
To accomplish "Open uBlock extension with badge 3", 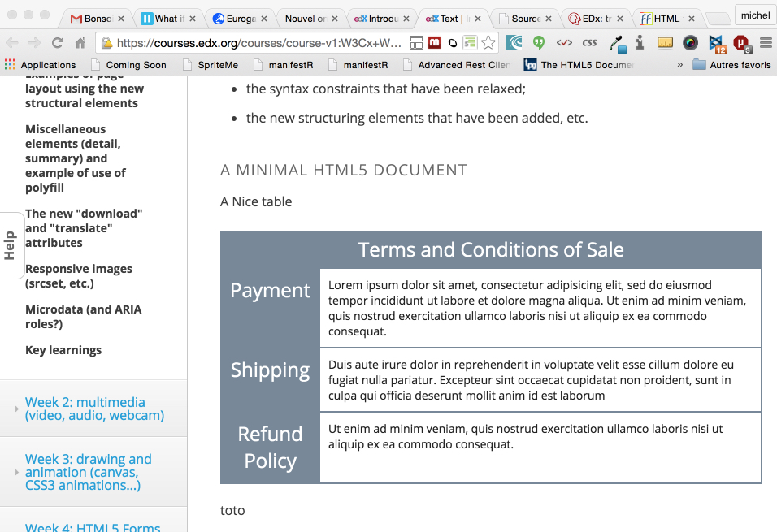I will point(742,44).
